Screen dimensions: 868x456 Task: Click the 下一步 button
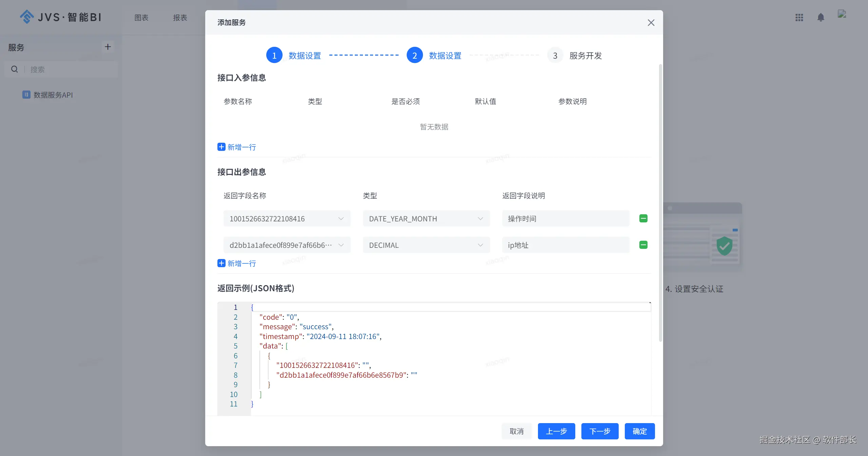click(x=600, y=431)
